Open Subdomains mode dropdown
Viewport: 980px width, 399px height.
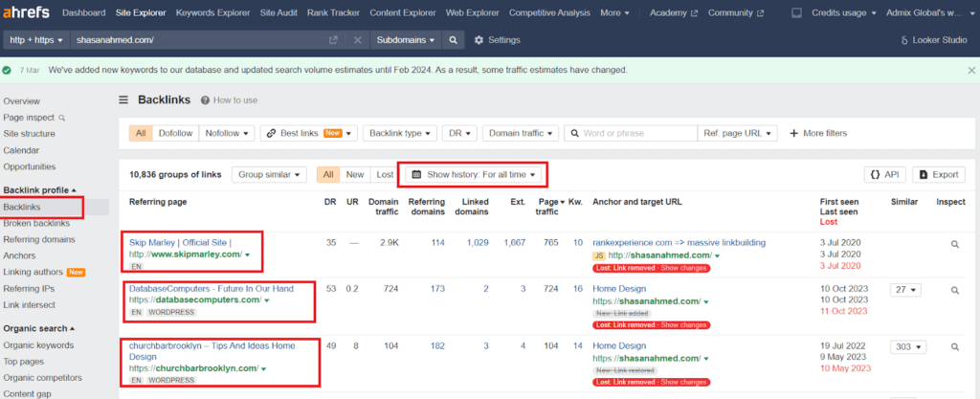(406, 40)
